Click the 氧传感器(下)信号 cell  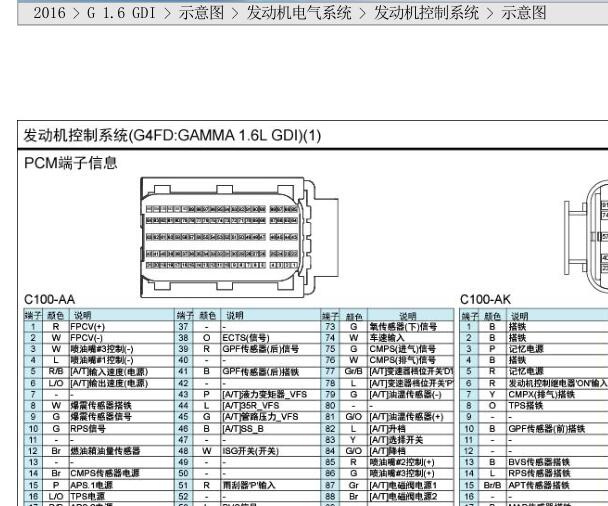click(x=411, y=327)
